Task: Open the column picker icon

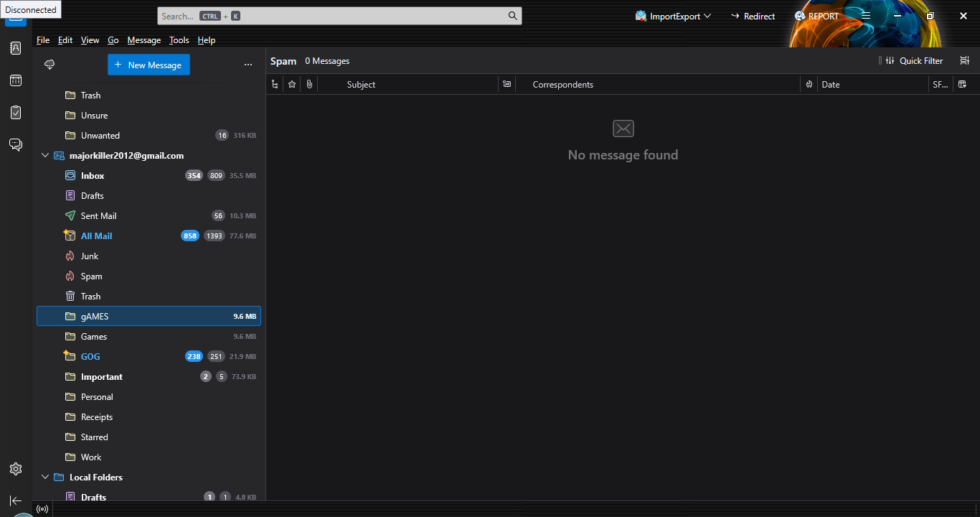Action: point(963,85)
